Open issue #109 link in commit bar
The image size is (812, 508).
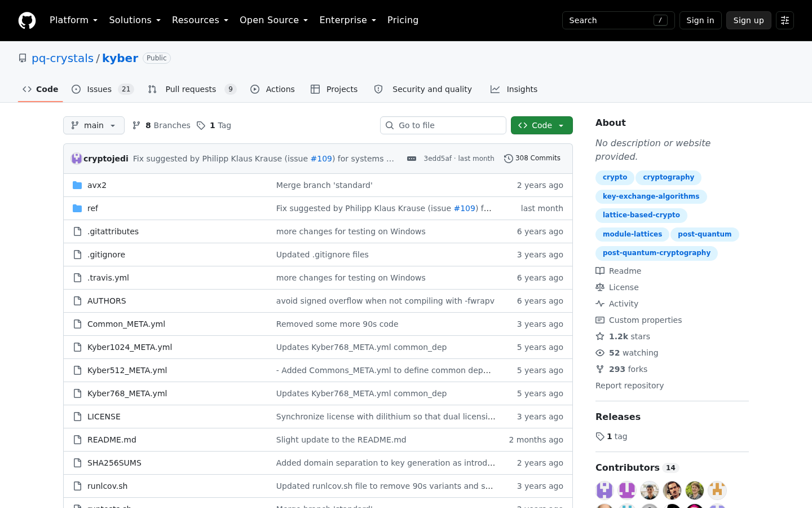pos(321,159)
